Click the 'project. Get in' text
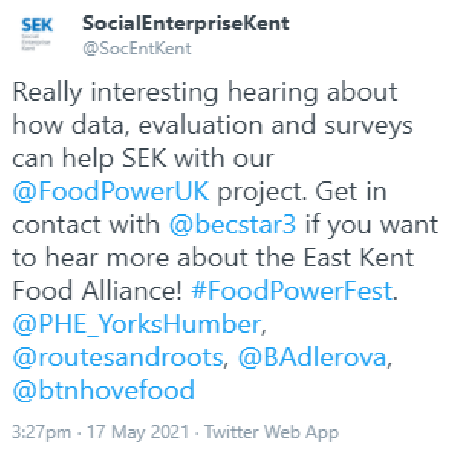 pos(302,192)
